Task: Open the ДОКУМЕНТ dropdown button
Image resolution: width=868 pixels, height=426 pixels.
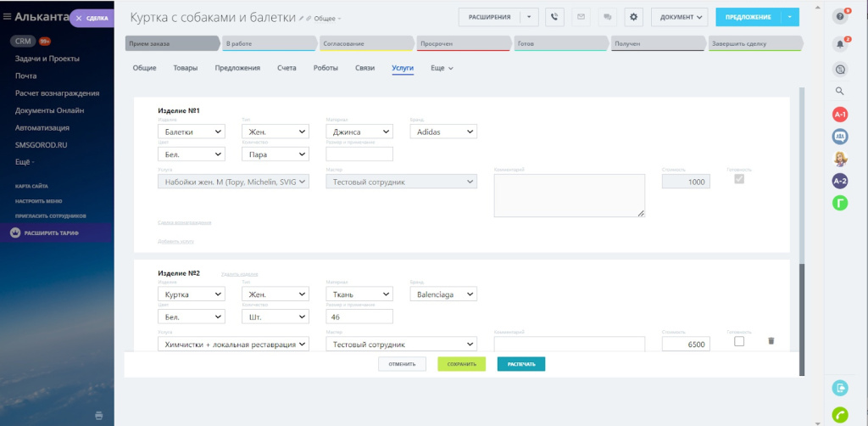Action: pyautogui.click(x=680, y=17)
